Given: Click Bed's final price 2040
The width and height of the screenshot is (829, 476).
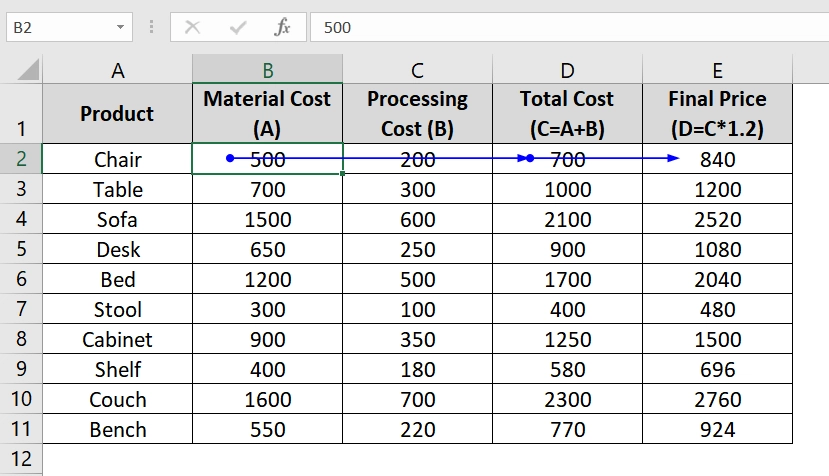Looking at the screenshot, I should click(717, 279).
